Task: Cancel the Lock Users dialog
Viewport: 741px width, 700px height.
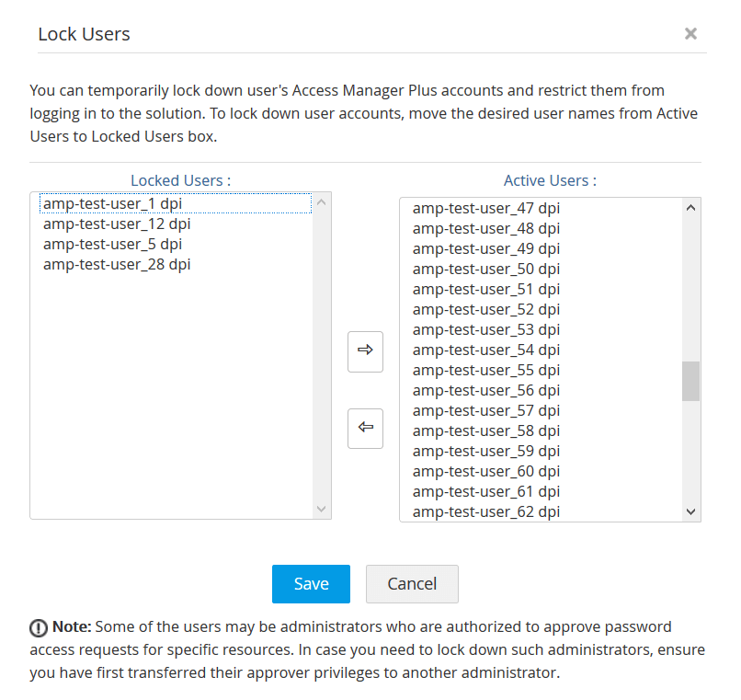Action: [x=412, y=583]
